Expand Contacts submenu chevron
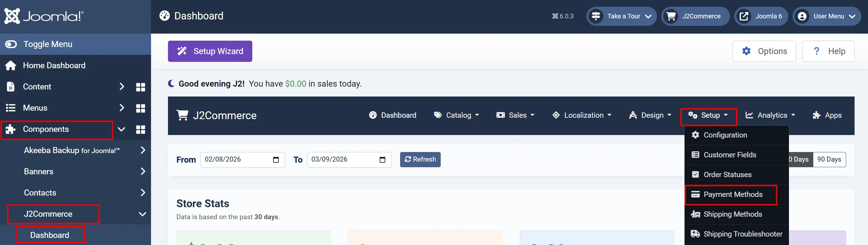Image resolution: width=868 pixels, height=245 pixels. click(x=143, y=193)
